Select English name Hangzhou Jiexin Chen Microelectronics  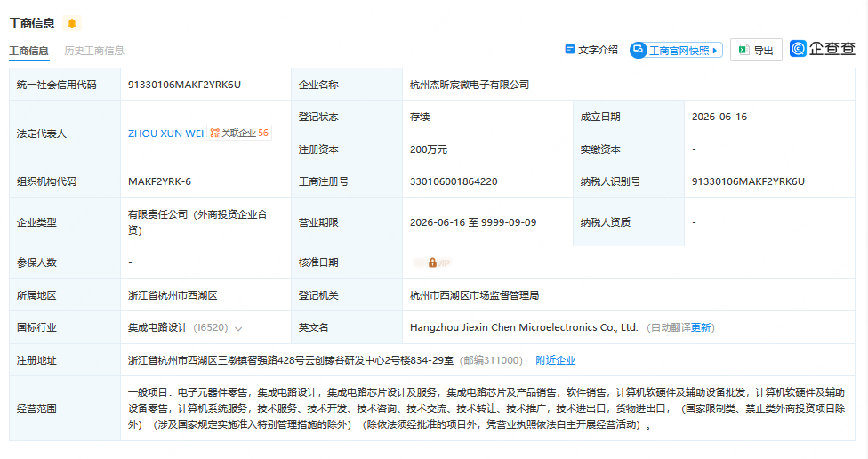pyautogui.click(x=524, y=327)
